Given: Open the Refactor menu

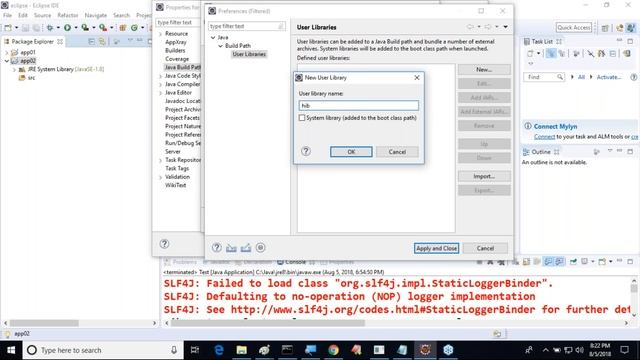Looking at the screenshot, I should [68, 15].
